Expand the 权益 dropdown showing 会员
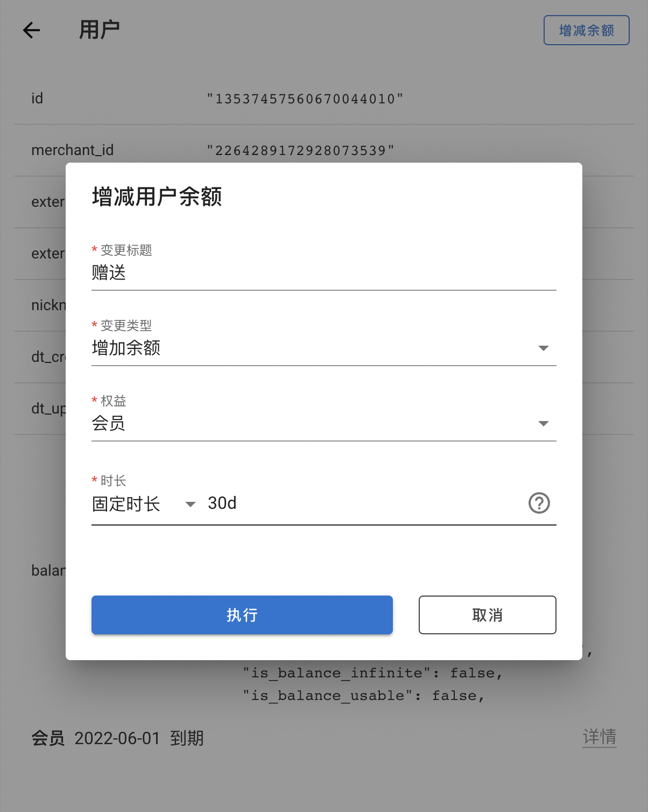 (x=323, y=424)
